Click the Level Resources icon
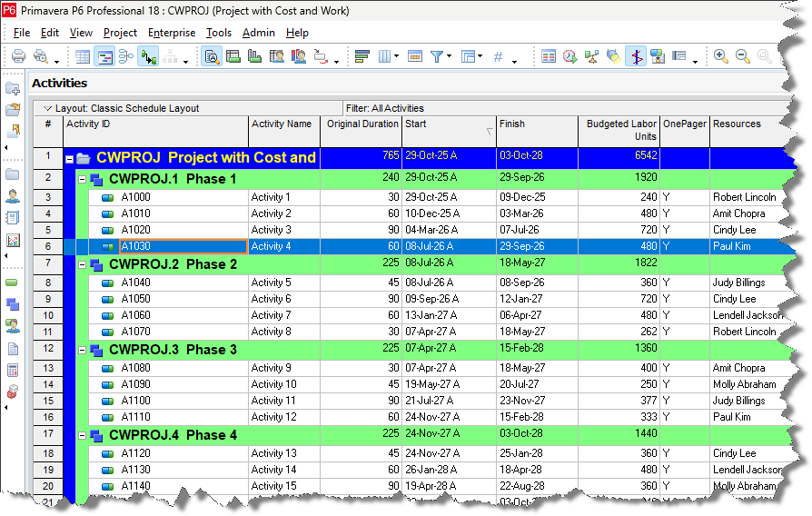Image resolution: width=812 pixels, height=516 pixels. 591,56
